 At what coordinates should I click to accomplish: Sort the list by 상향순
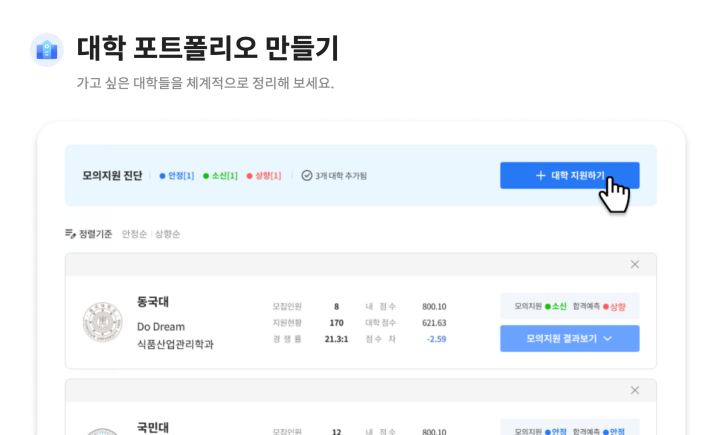167,234
